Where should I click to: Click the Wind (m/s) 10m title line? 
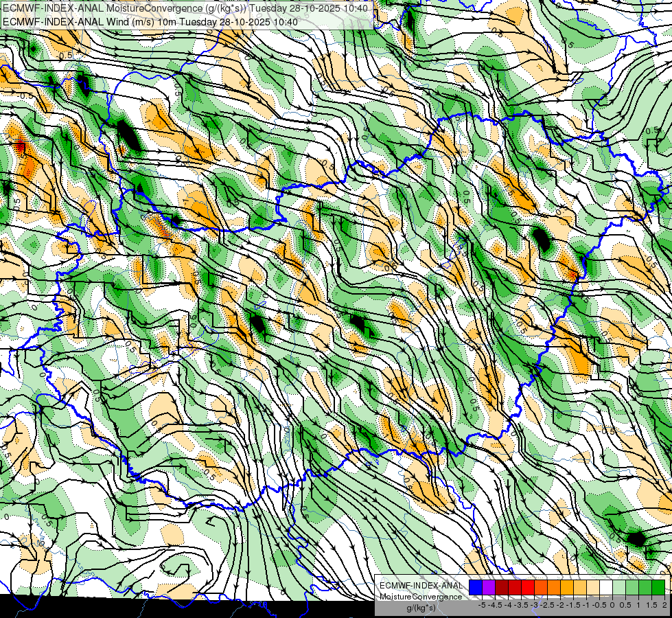tap(150, 21)
